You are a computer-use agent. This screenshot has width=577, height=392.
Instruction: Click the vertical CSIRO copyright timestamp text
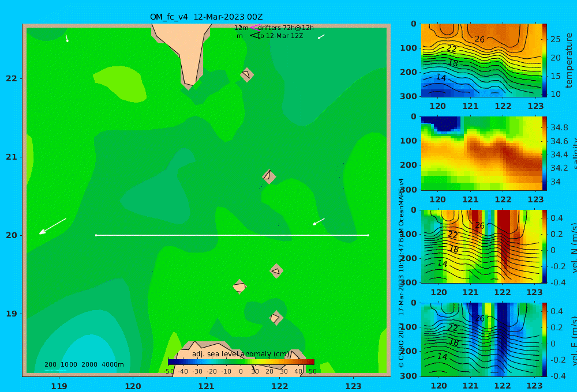pos(401,273)
